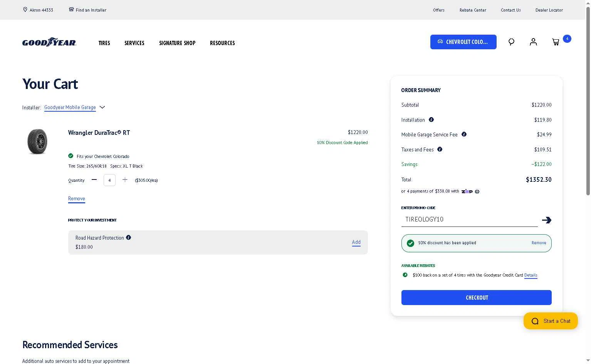
Task: Click the $1352.30 total amount
Action: point(539,179)
